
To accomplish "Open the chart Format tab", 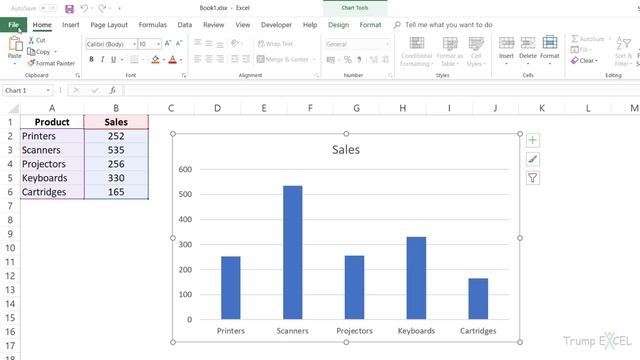I will click(370, 25).
